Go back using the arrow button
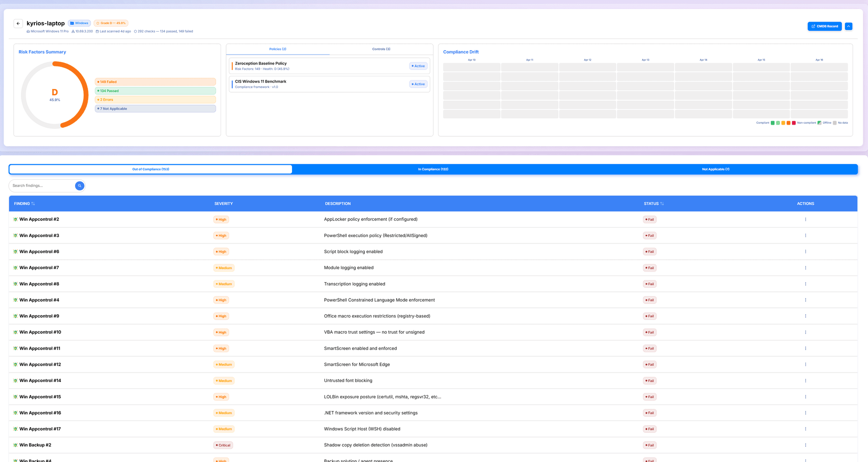This screenshot has width=868, height=462. click(18, 23)
